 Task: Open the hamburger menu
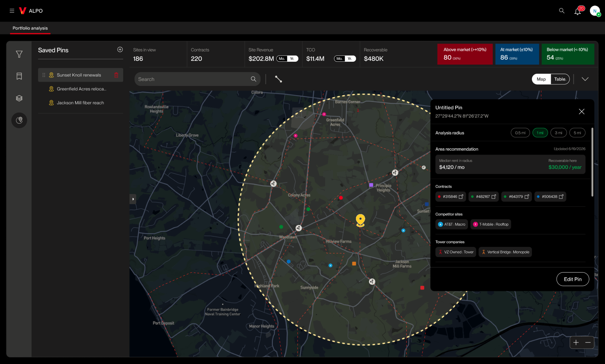(12, 11)
